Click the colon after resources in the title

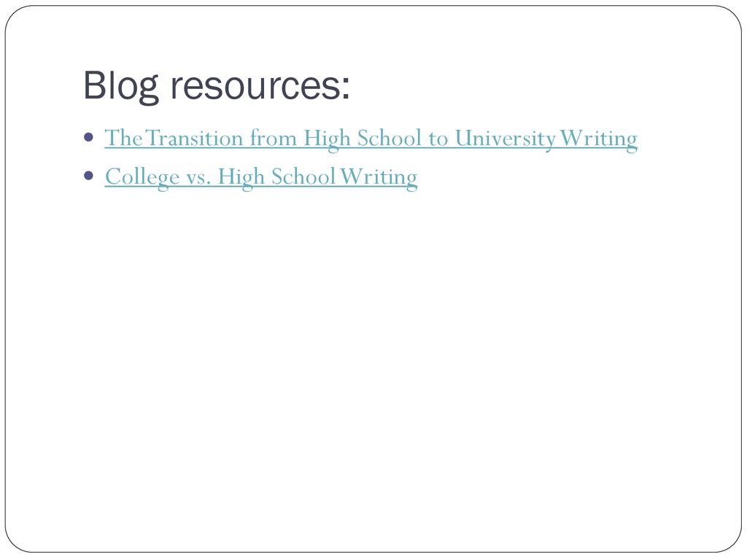346,88
